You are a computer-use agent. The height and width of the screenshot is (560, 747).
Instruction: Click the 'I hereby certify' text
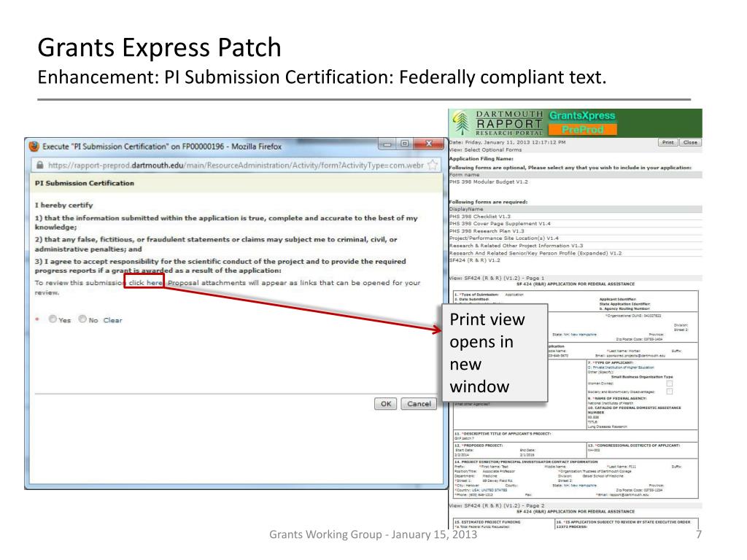[64, 205]
